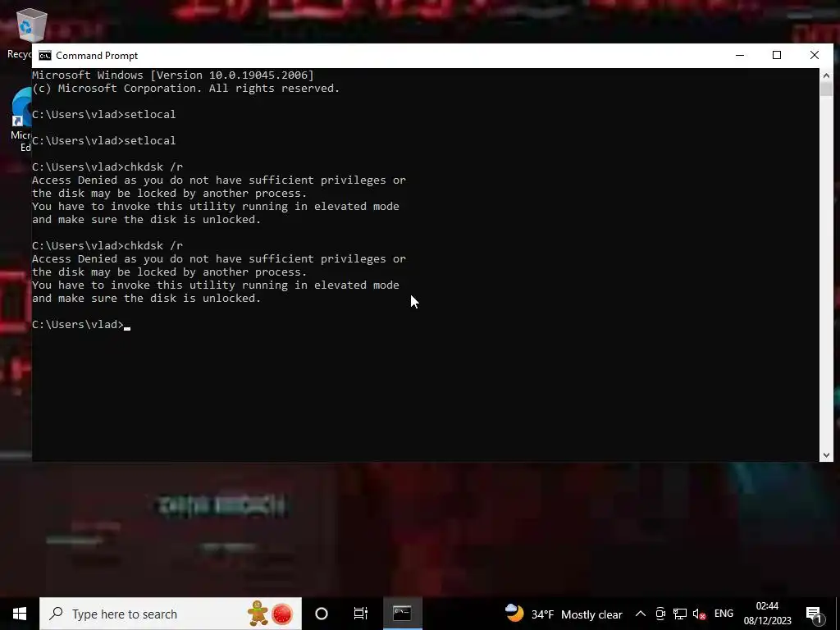Switch input language ENG indicator

[x=724, y=614]
